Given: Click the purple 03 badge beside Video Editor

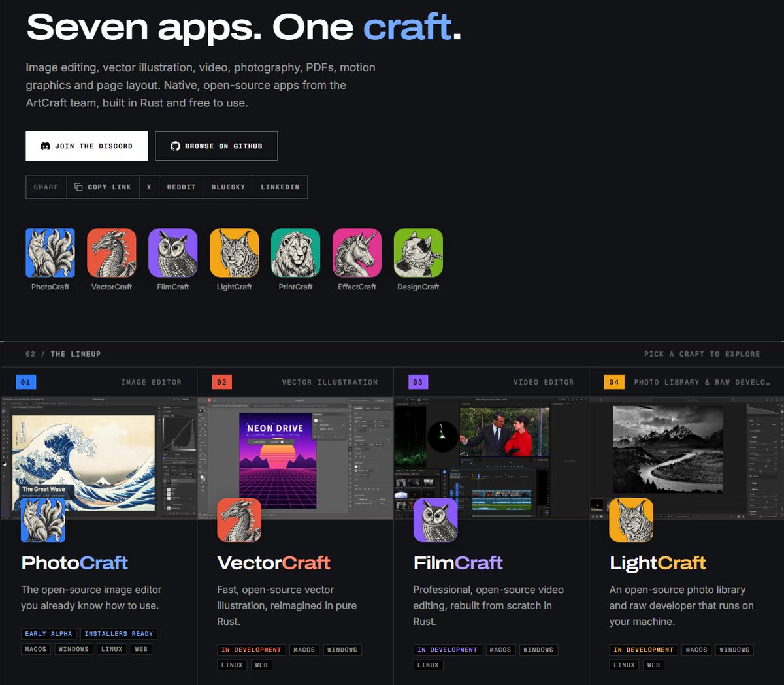Looking at the screenshot, I should coord(418,382).
